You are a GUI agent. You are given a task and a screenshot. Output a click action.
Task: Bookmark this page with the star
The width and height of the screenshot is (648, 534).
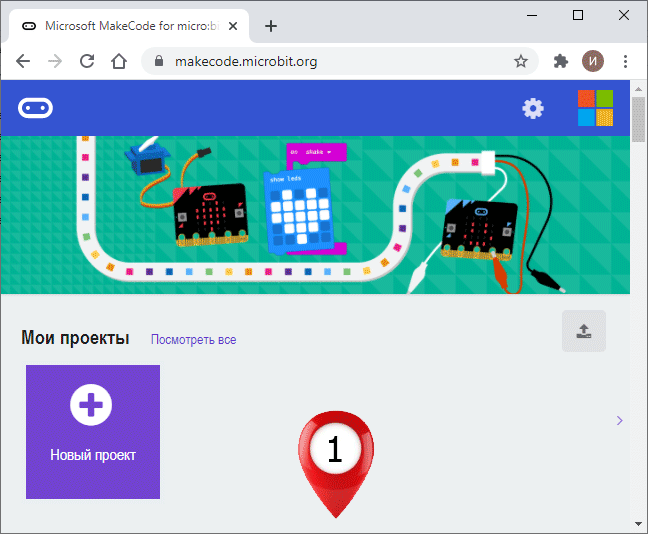click(x=521, y=61)
